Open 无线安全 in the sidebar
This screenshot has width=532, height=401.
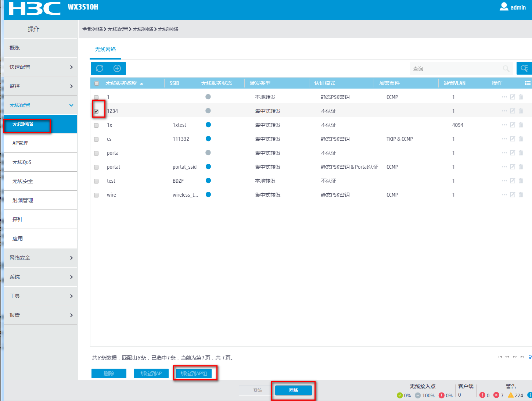40,181
